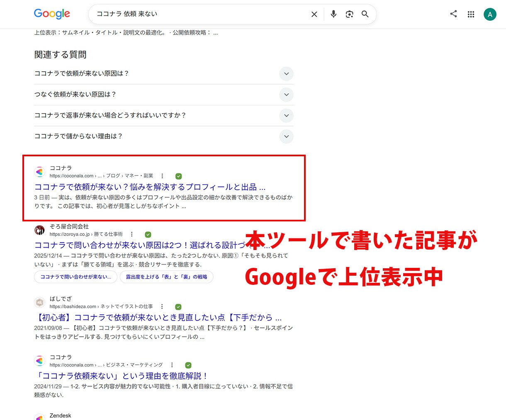Expand つなぐ依頼が来ない原因は？ question
506x420 pixels.
pos(164,95)
